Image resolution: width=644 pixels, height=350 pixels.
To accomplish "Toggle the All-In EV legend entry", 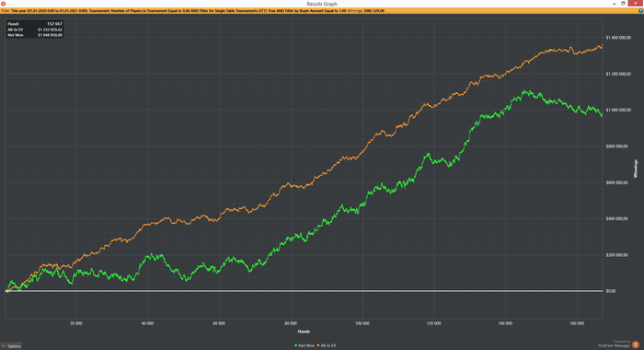I will coord(327,345).
